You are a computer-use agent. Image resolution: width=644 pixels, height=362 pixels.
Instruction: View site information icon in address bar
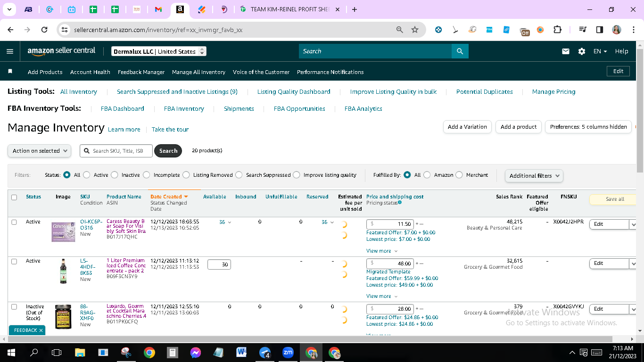pyautogui.click(x=65, y=30)
